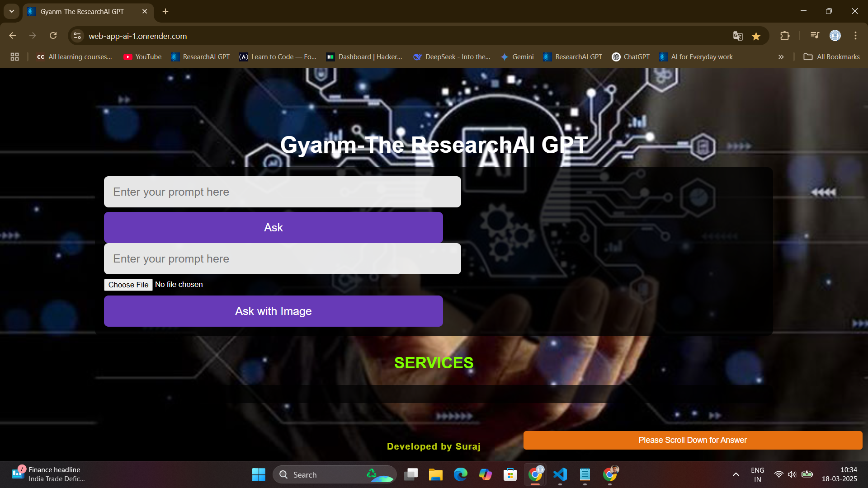Click the browser reload page icon
The image size is (868, 488).
click(53, 36)
